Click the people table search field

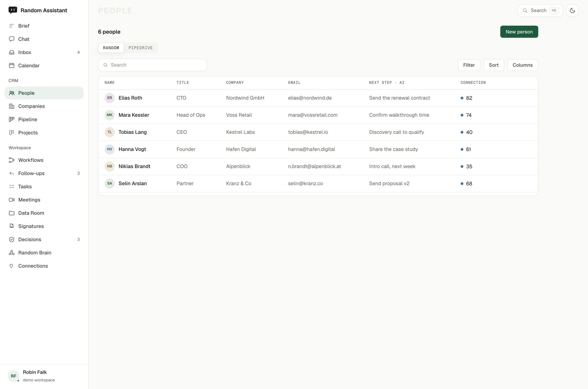click(152, 65)
